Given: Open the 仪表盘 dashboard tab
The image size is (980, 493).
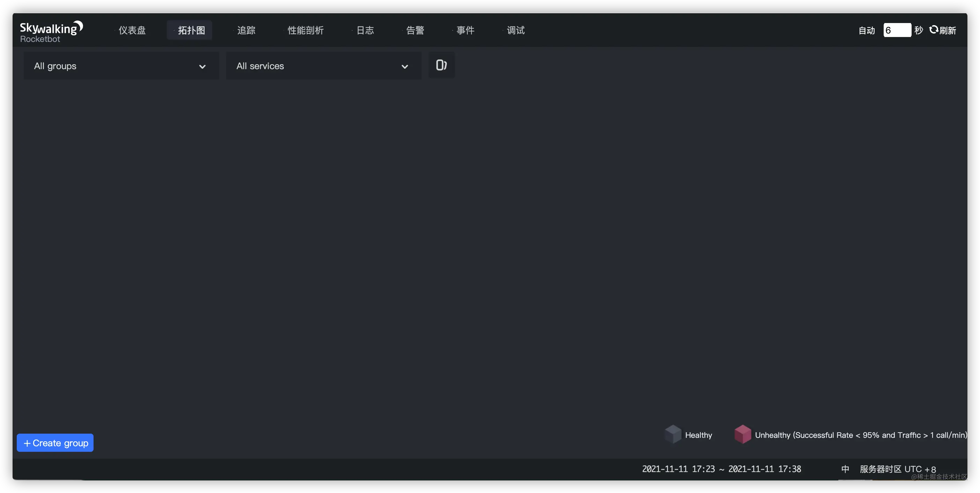Looking at the screenshot, I should point(131,30).
